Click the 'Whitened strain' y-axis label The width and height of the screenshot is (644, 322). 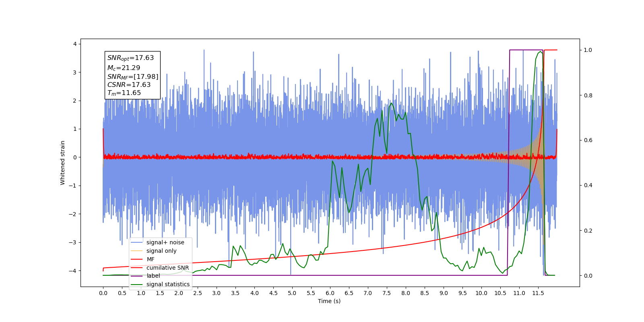click(63, 163)
